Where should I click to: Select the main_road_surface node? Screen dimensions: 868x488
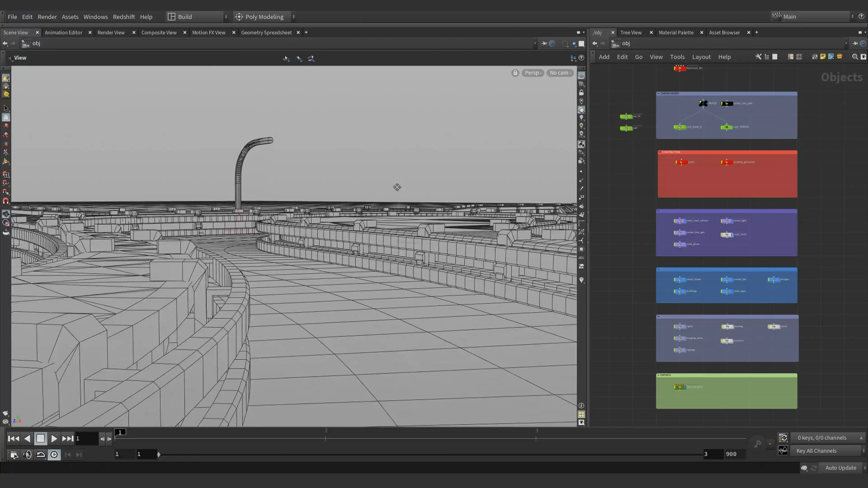tap(680, 221)
